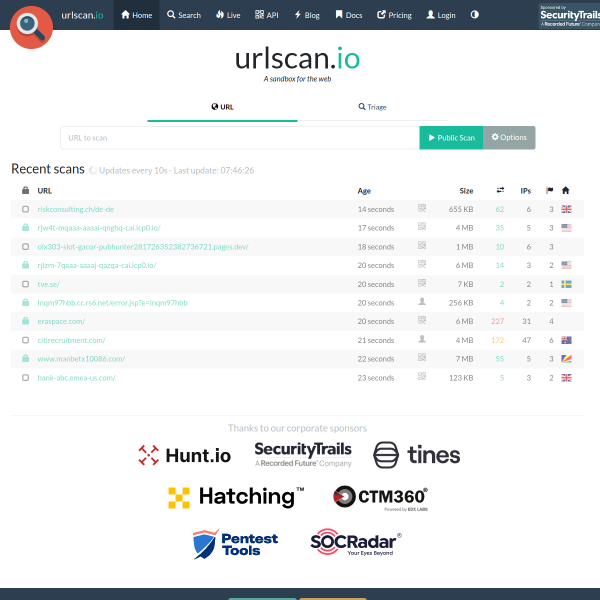Click the urlscan.io brand text in navbar
The width and height of the screenshot is (600, 600).
(x=82, y=15)
